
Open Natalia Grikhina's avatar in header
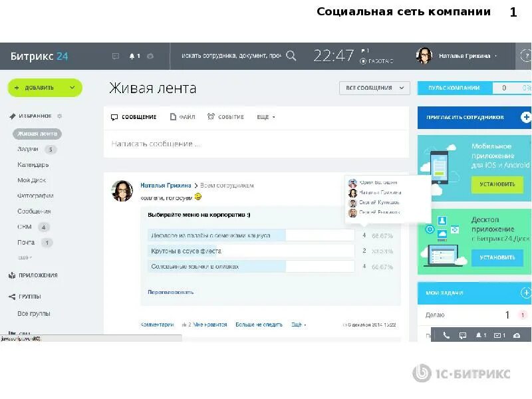pyautogui.click(x=424, y=56)
